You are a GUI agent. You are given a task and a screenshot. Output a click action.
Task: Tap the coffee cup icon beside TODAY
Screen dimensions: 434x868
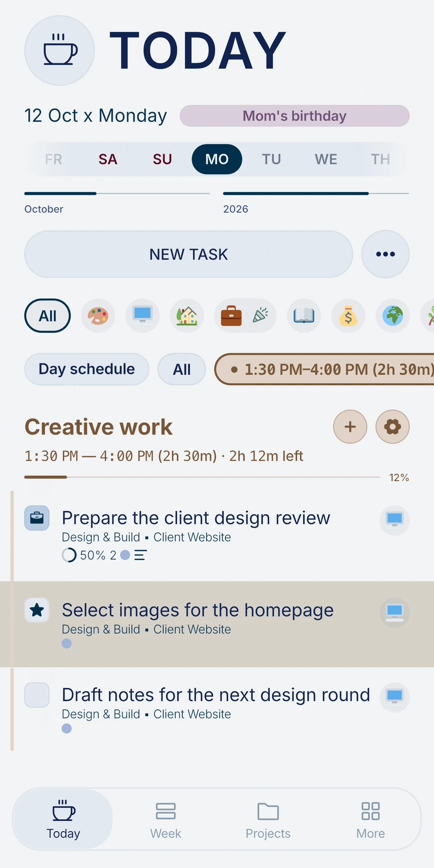(x=59, y=50)
